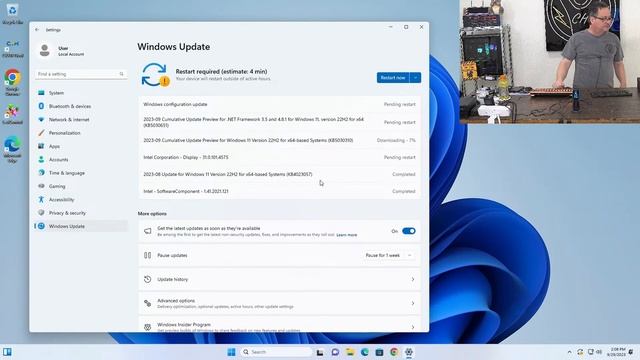This screenshot has height=360, width=640.
Task: Open Pause for 1 week dropdown
Action: (x=389, y=255)
